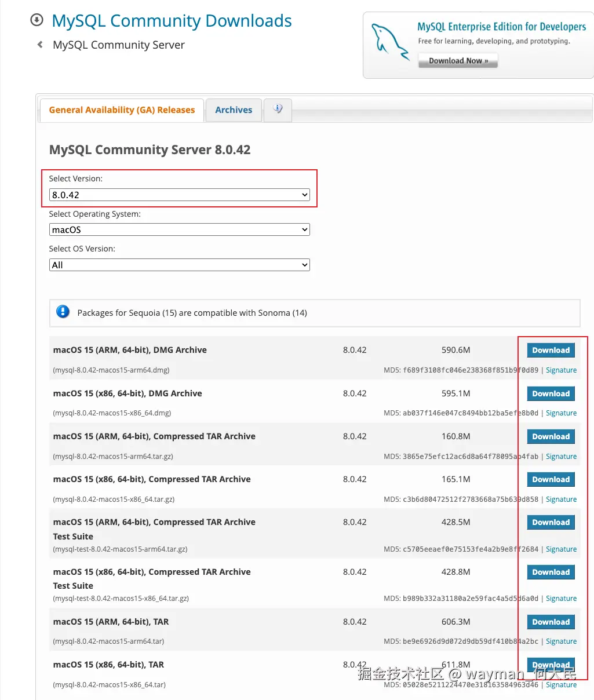Click the mysql-8.0.42-macos15-x86_64.tar.gz filename
The width and height of the screenshot is (594, 700).
pyautogui.click(x=114, y=500)
